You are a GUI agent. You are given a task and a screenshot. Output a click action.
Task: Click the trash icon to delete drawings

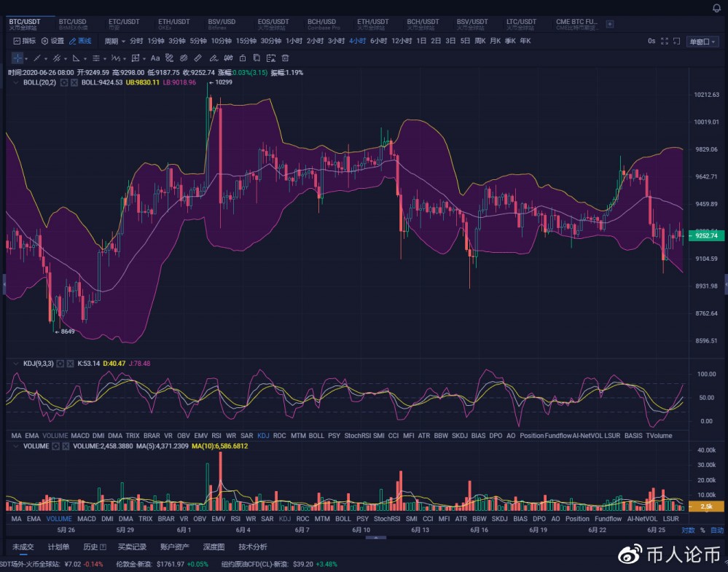point(285,58)
